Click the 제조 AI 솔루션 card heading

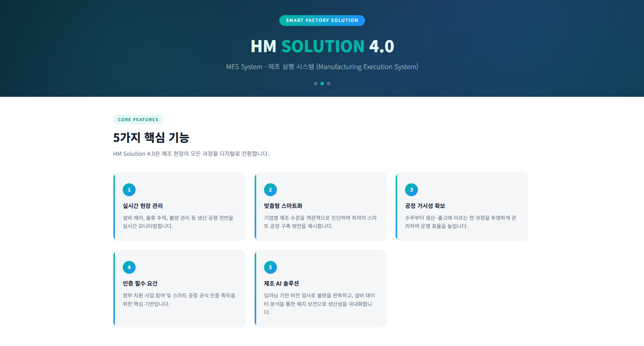[281, 283]
